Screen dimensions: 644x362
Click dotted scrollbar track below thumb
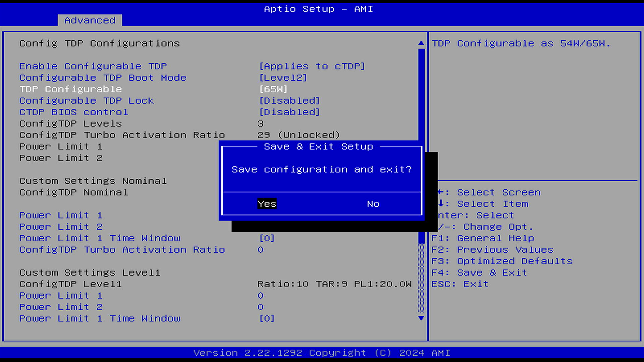pyautogui.click(x=421, y=278)
